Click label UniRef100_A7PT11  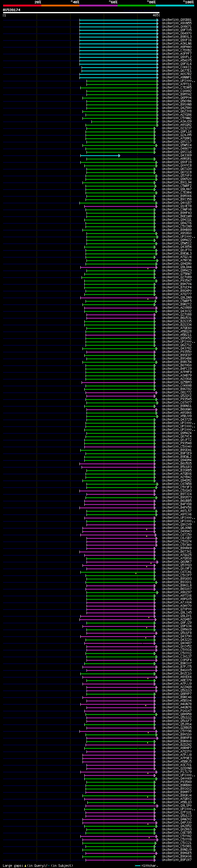click(x=177, y=84)
